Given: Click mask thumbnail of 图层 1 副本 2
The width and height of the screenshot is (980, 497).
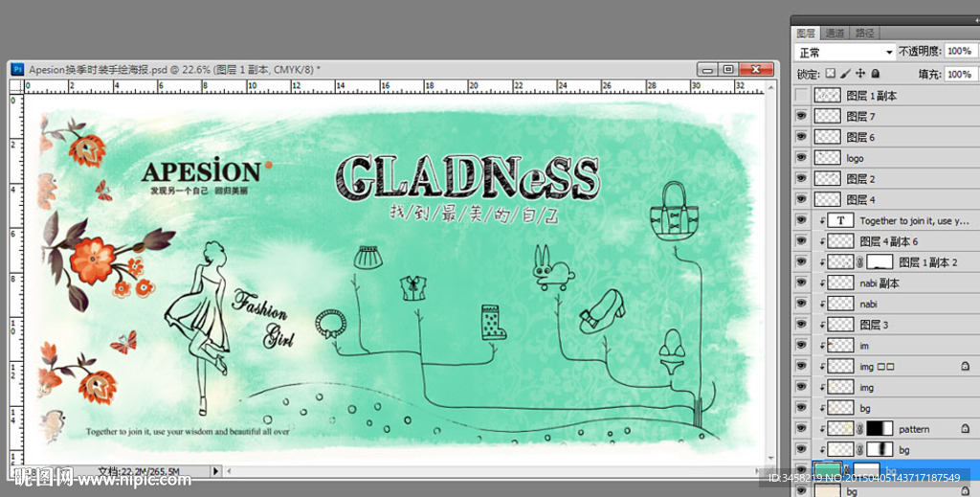Looking at the screenshot, I should 880,262.
